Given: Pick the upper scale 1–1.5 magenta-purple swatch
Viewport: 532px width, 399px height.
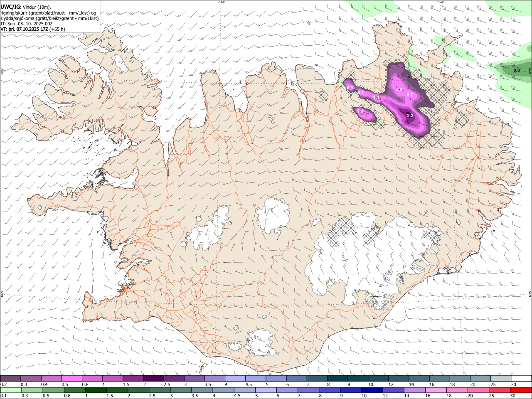Looking at the screenshot, I should pos(113,378).
